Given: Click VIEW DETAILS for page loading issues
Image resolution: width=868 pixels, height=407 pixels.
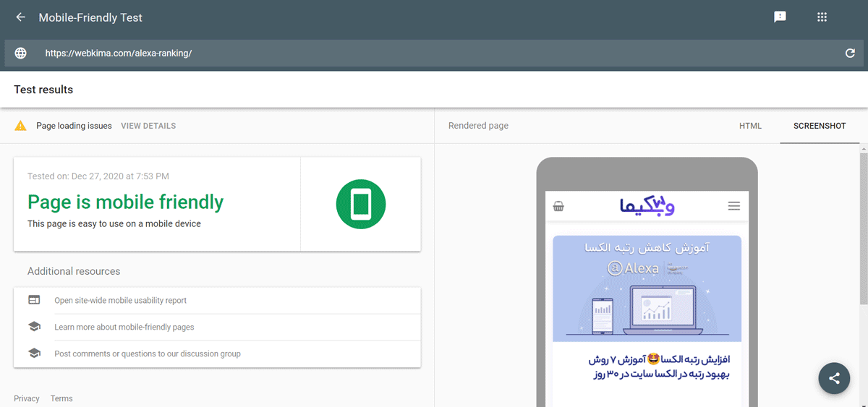Looking at the screenshot, I should [x=148, y=126].
